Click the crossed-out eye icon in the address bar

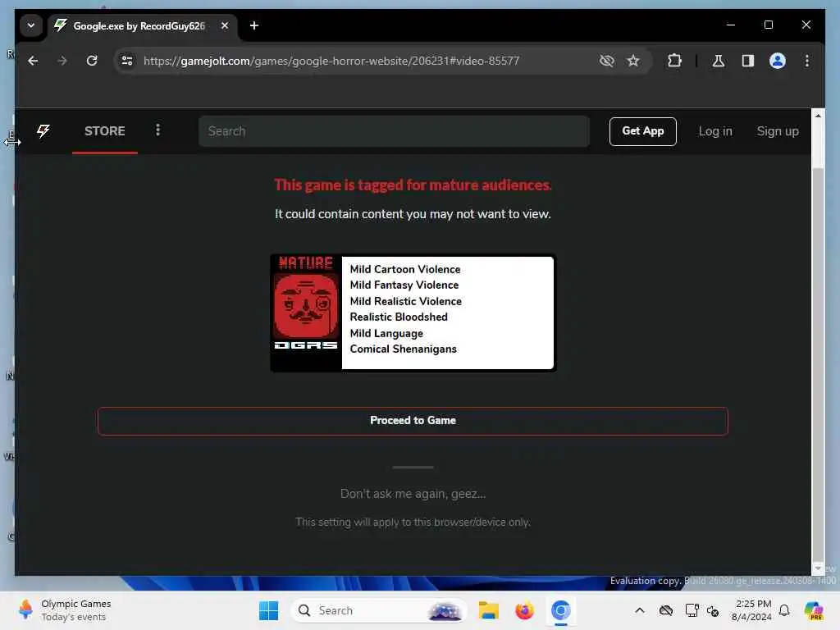tap(606, 61)
